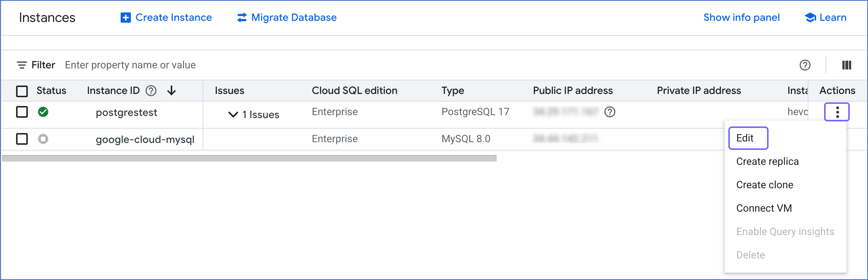Sort by Instance ID arrow icon

click(x=171, y=91)
